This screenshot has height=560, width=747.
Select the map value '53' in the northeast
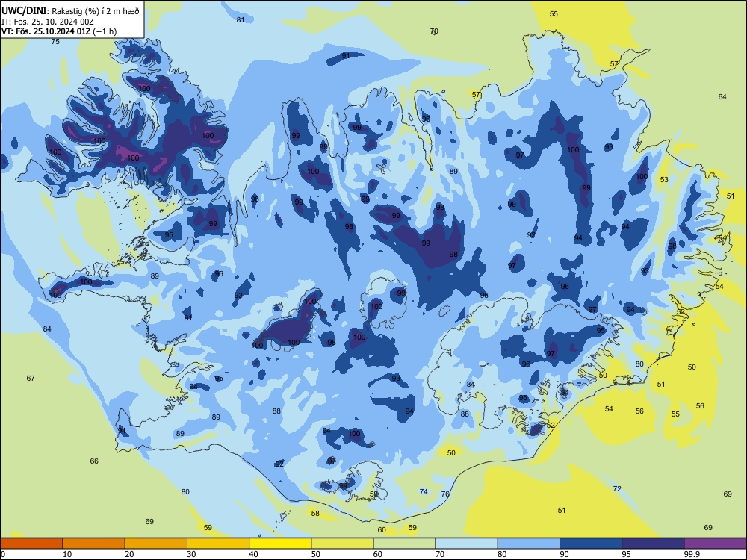[664, 179]
